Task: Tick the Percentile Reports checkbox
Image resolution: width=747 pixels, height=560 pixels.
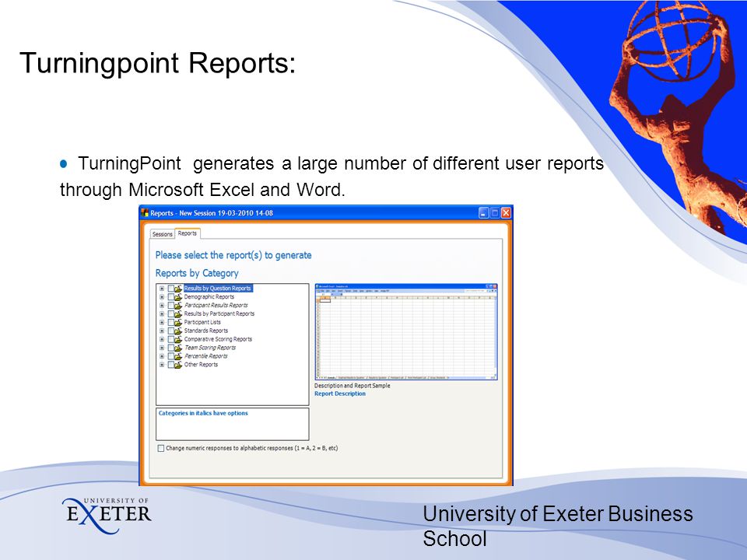Action: click(x=170, y=356)
